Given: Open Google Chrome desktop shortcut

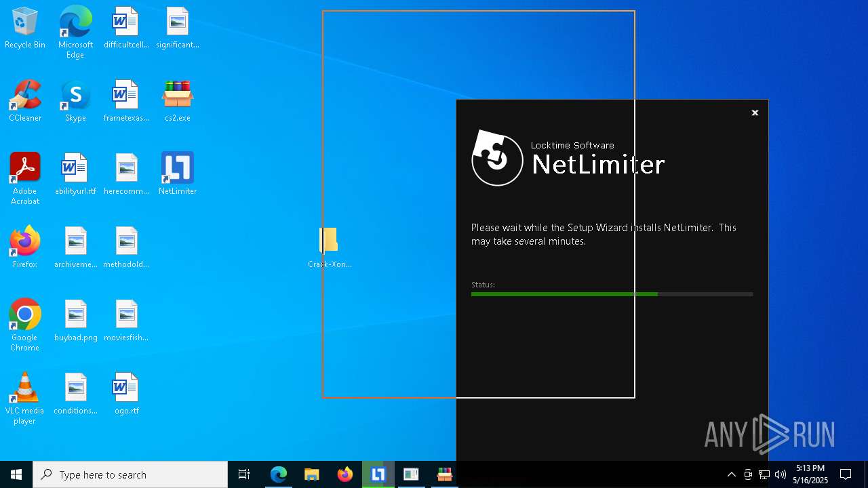Looking at the screenshot, I should (25, 325).
